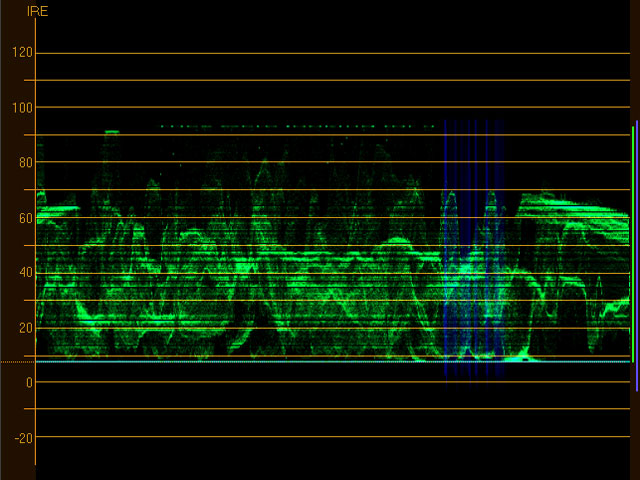The image size is (640, 480).
Task: Click the 0 IRE scale label
Action: coord(29,382)
